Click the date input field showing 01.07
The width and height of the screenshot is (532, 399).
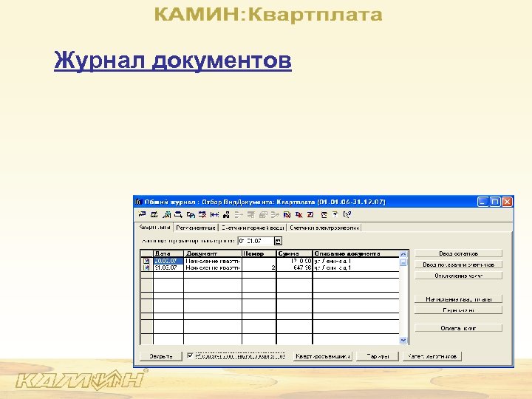256,241
